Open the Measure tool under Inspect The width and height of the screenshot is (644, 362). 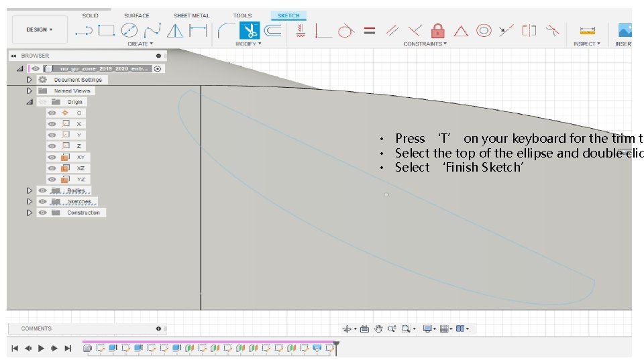pos(588,31)
